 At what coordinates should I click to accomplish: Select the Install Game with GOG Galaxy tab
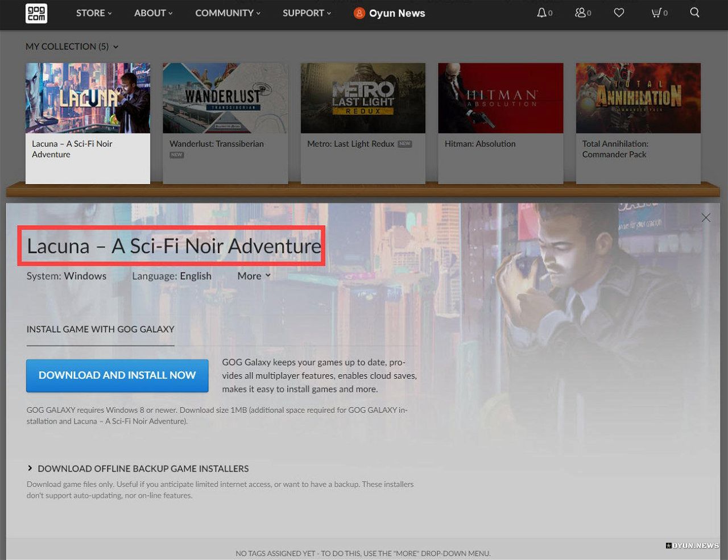101,329
